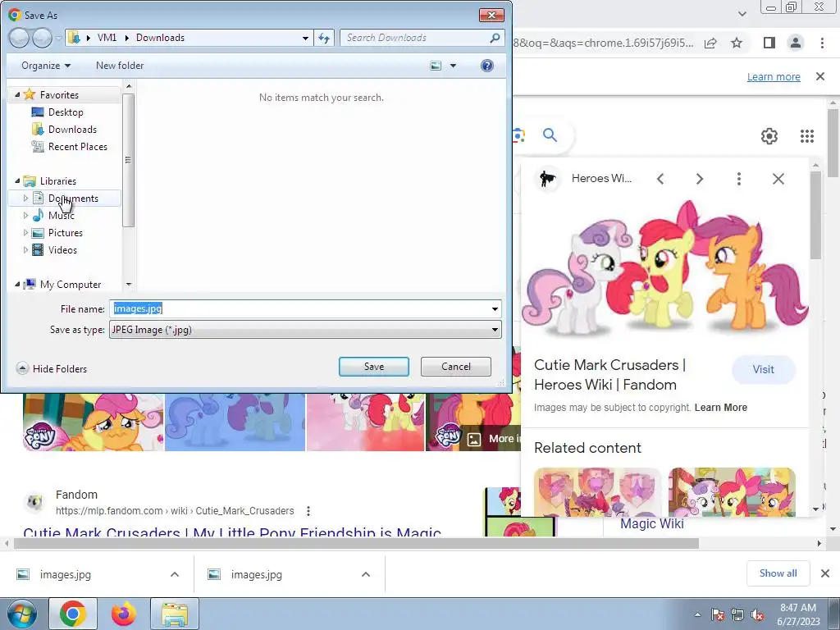Click the File name text field
The height and width of the screenshot is (630, 840).
(x=305, y=309)
